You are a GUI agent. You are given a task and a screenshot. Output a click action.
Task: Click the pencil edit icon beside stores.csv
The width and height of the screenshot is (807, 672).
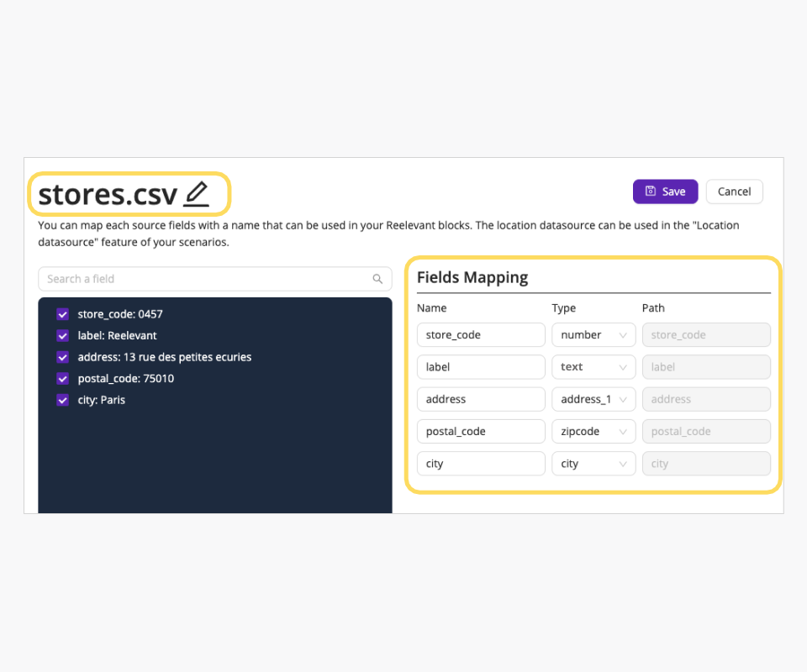pos(197,194)
